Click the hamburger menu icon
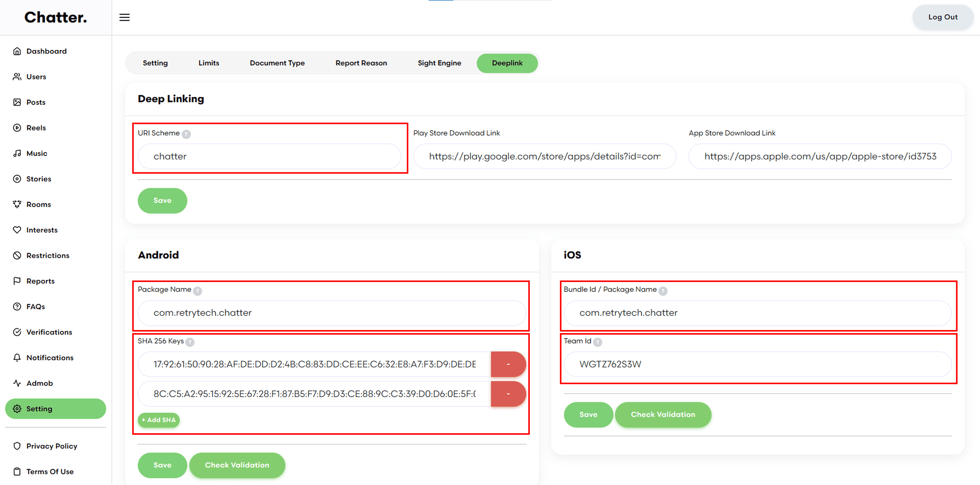Screen dimensions: 980x485 [125, 17]
